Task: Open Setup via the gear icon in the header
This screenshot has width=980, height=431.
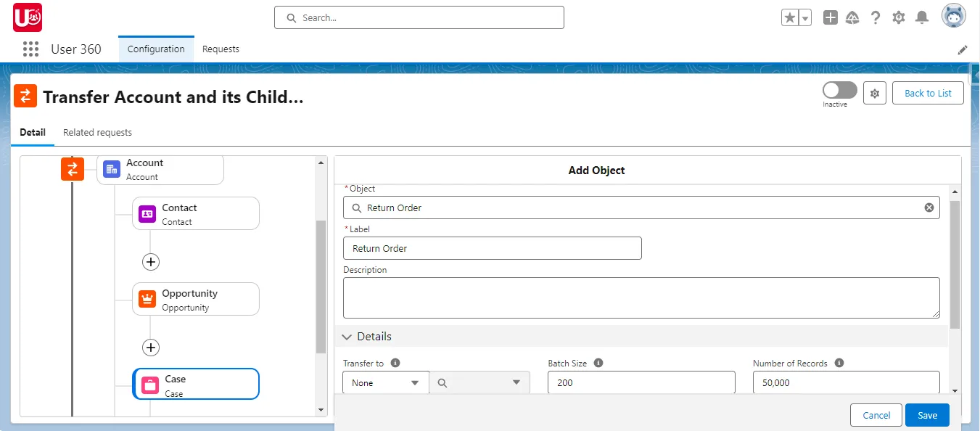Action: pos(899,16)
